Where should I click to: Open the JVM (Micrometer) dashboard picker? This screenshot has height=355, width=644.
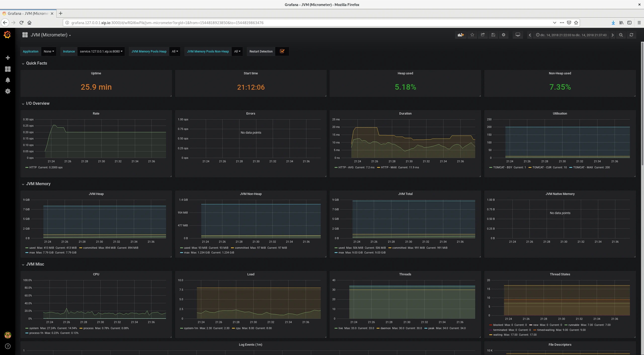[x=50, y=35]
